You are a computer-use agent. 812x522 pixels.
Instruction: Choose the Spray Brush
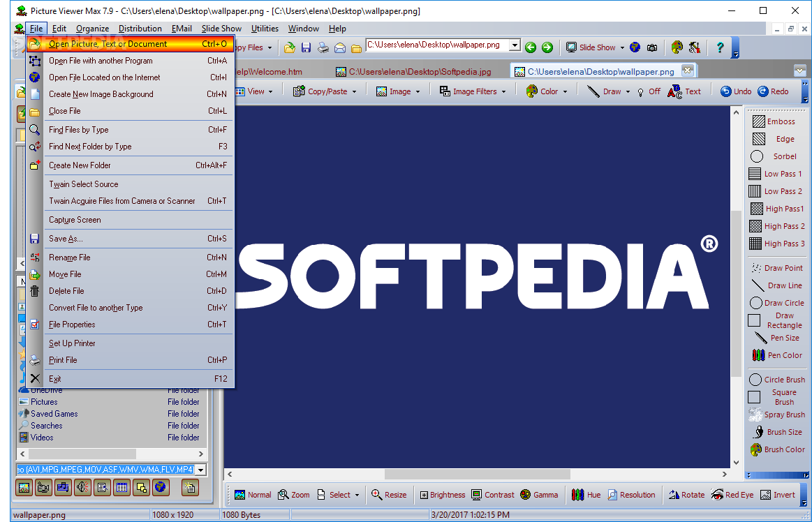point(777,415)
